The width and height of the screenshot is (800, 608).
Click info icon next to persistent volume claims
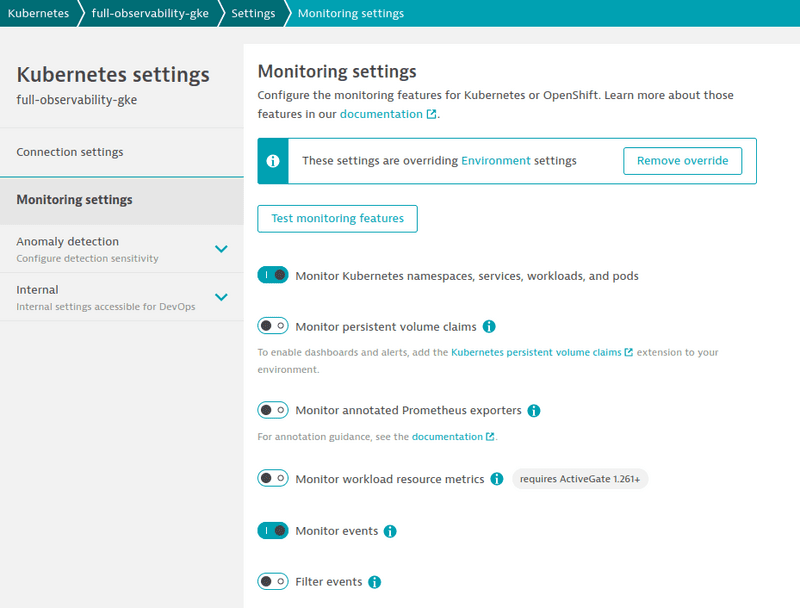pos(489,327)
